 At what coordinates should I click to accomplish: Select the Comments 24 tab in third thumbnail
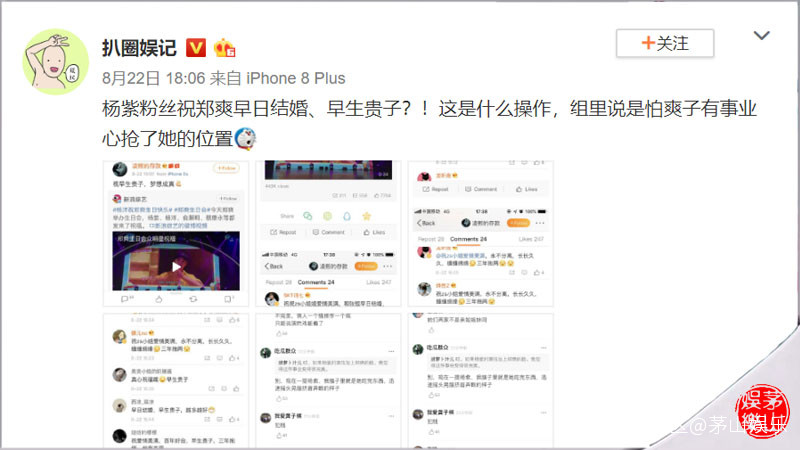[468, 239]
